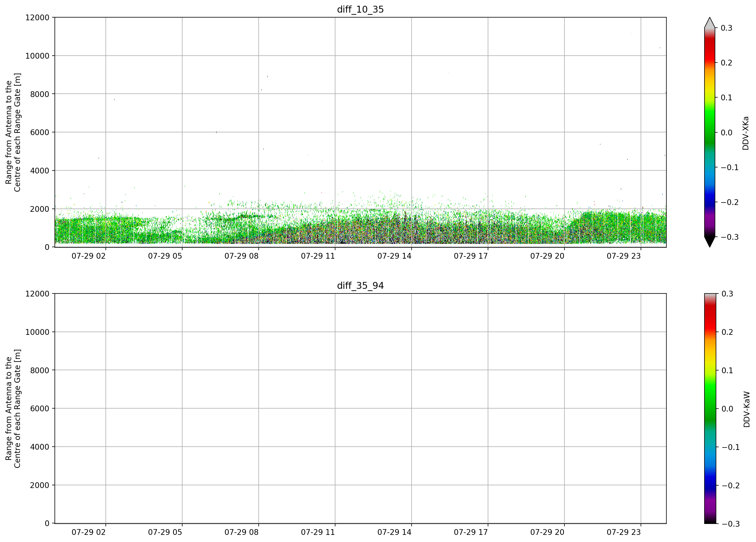756x542 pixels.
Task: Click '07-29 20' x-tick under diff_35_94 plot
Action: (547, 532)
